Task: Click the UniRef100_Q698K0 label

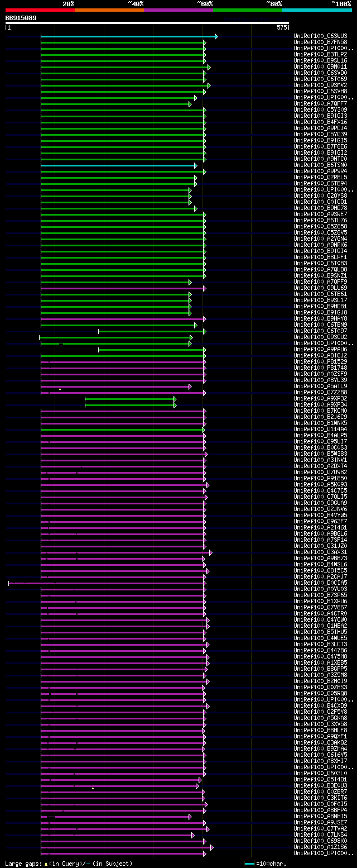Action: point(320,841)
